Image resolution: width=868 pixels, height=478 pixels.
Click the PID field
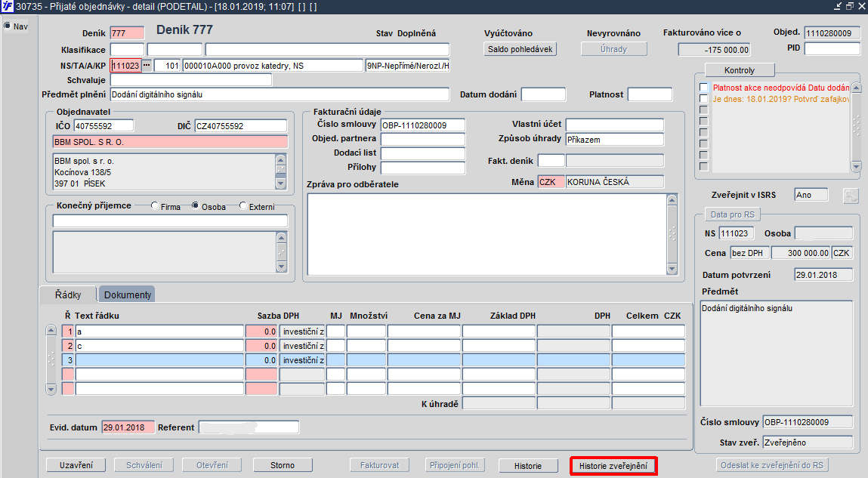832,48
